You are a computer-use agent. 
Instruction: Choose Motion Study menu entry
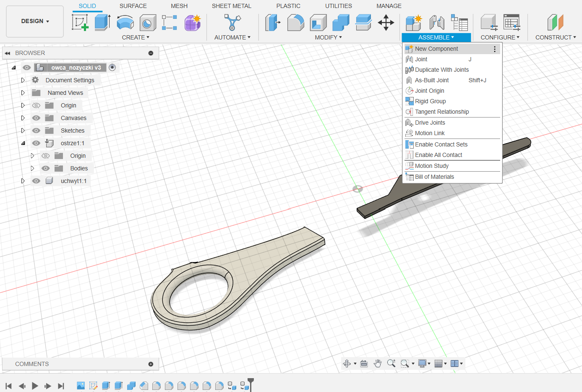tap(452, 166)
